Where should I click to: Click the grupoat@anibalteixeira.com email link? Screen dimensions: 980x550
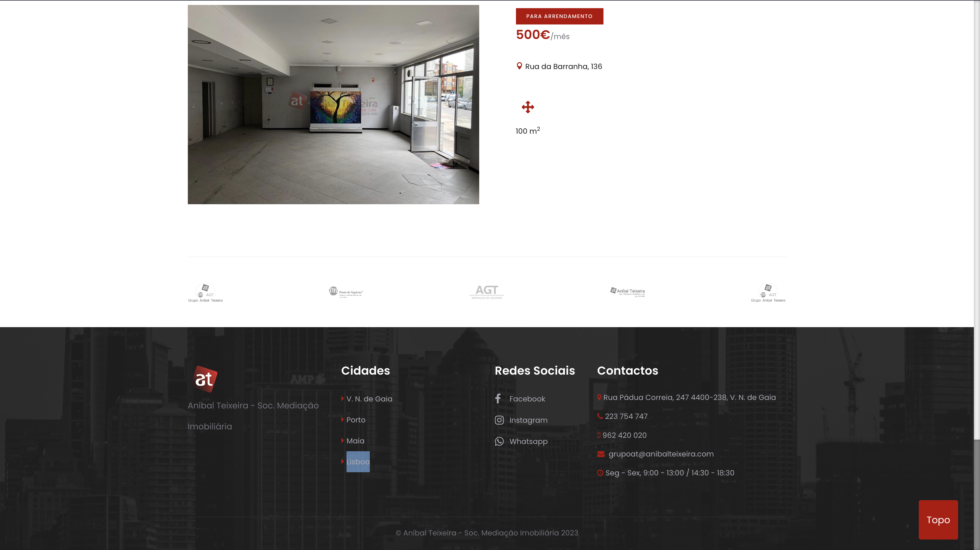(661, 454)
